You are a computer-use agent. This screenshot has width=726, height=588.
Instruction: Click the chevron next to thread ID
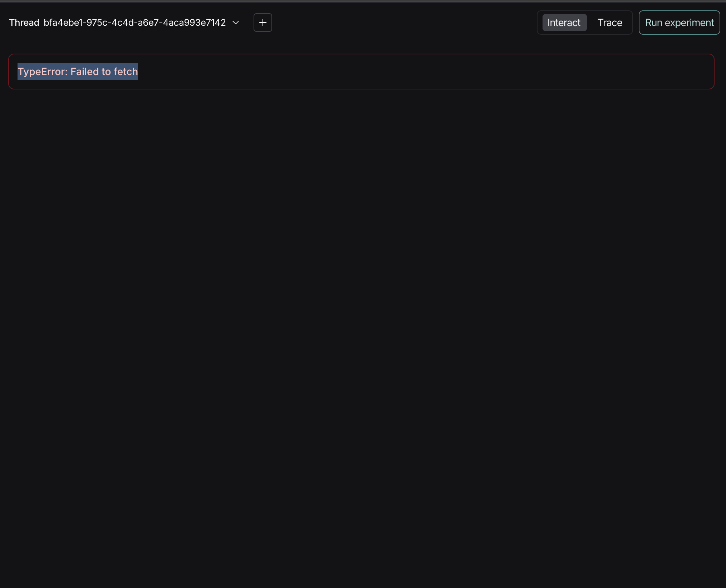[236, 23]
